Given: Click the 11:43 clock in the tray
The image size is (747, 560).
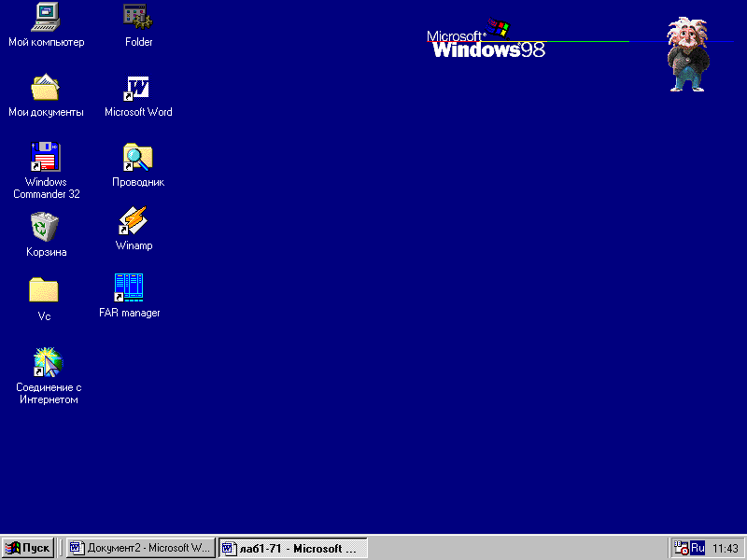Looking at the screenshot, I should 726,549.
